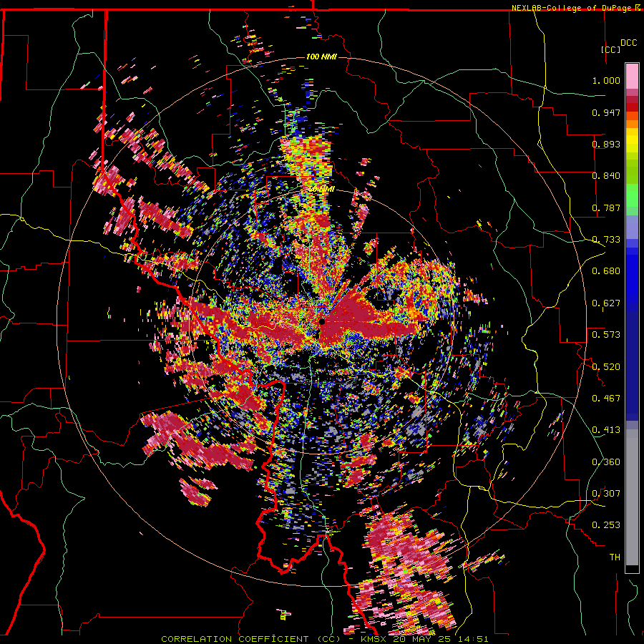Click the TH threshold label
Viewport: 644px width, 644px height.
coord(615,557)
